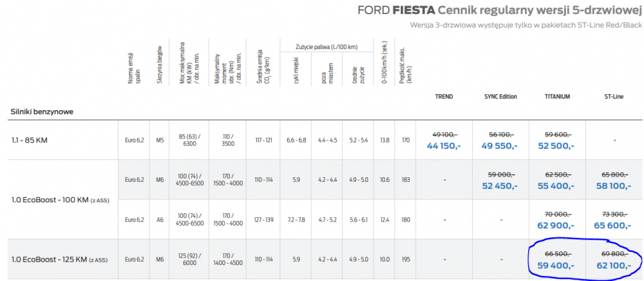This screenshot has height=281, width=644.
Task: Click the "ST-Line" trim column header
Action: 614,97
